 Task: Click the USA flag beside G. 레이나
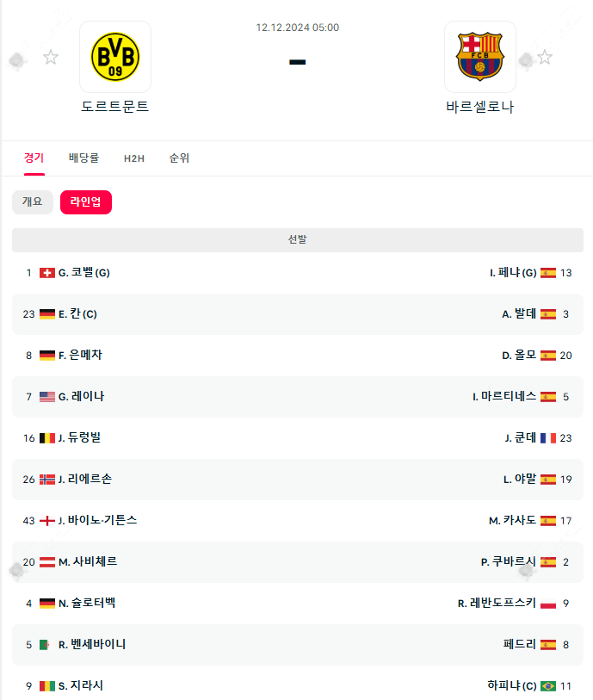point(47,397)
